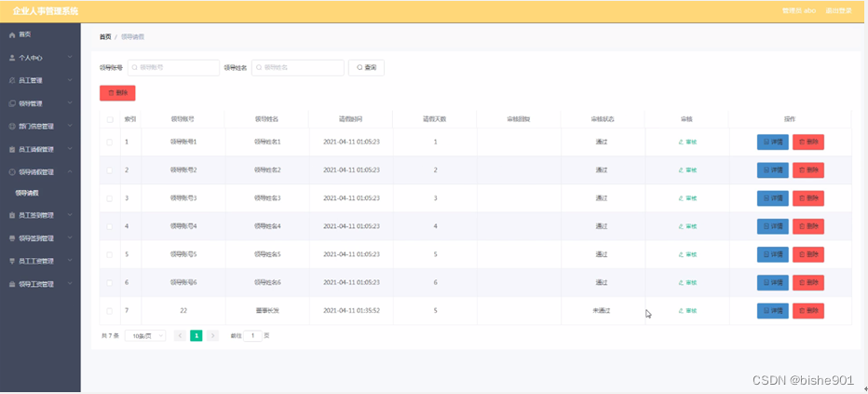Screen dimensions: 868x394
Task: Open 详情 for row 领导账号3
Action: (773, 198)
